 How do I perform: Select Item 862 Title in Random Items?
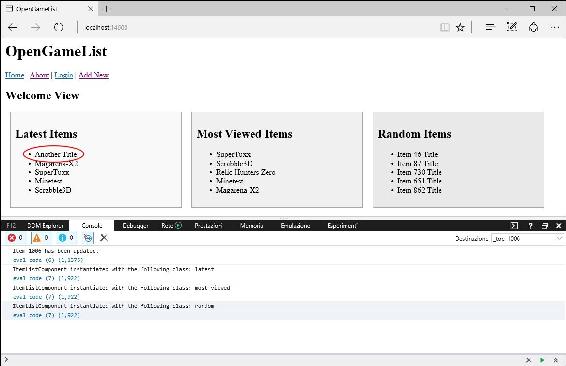[x=419, y=190]
